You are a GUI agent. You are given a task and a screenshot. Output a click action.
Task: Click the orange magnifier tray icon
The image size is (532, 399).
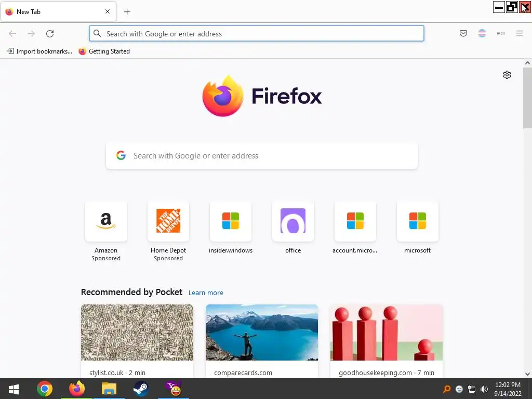pos(447,389)
